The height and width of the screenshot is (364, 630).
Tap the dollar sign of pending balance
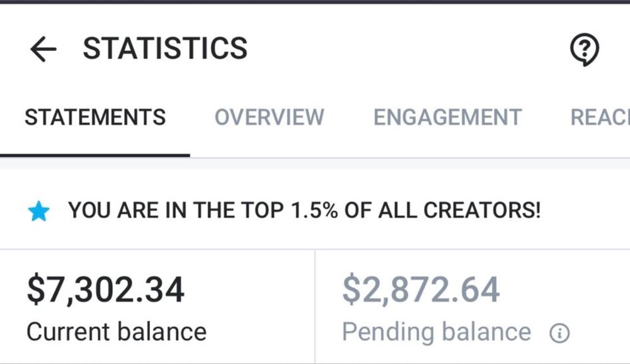[352, 290]
